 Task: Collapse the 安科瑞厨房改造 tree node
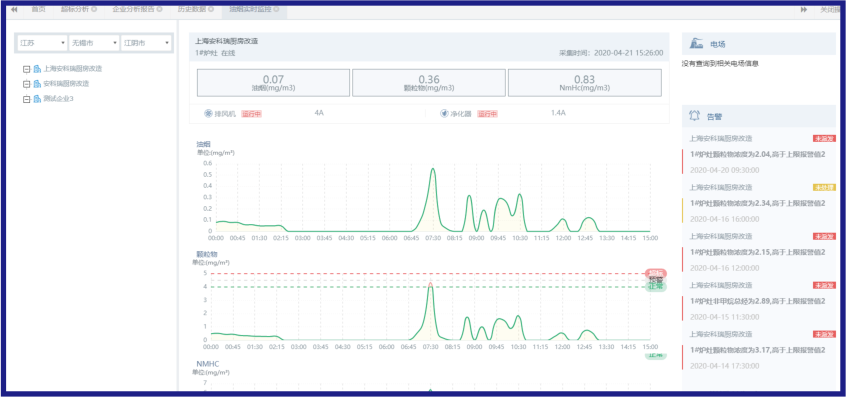26,84
